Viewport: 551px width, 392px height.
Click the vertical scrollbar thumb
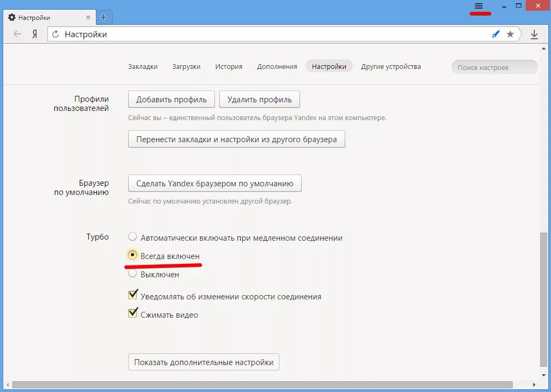click(x=543, y=299)
